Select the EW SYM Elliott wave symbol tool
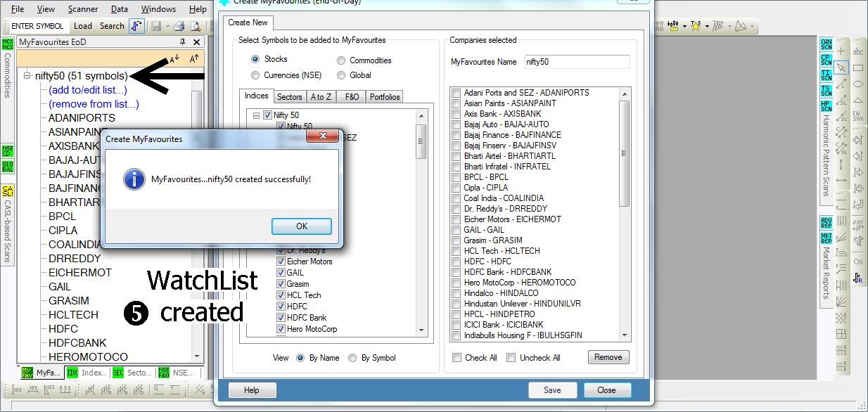868x412 pixels. coord(858,116)
